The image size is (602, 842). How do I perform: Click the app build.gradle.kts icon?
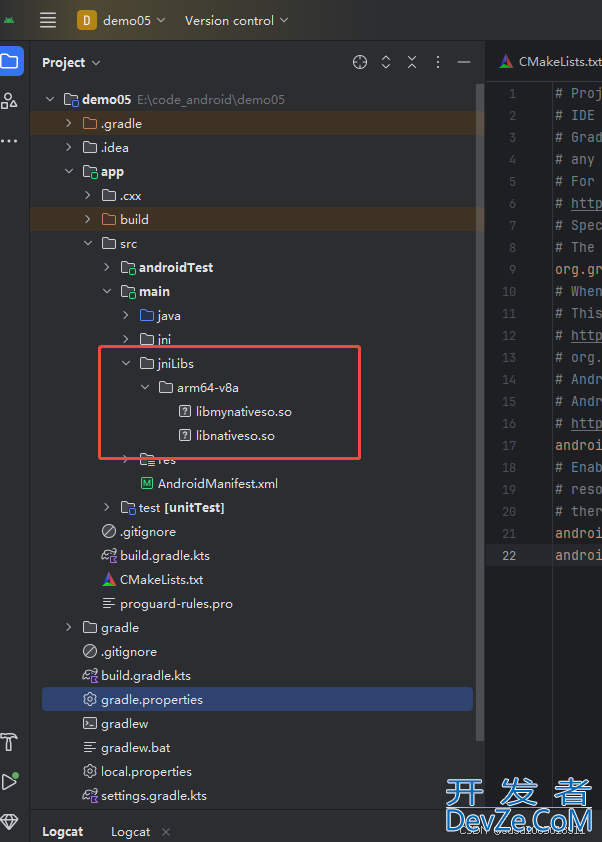109,555
